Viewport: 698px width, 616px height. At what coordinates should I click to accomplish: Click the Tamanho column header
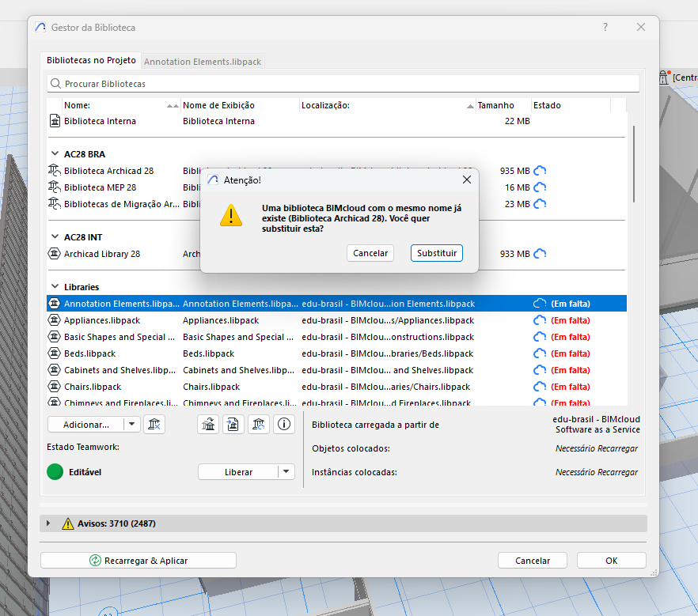click(x=503, y=105)
